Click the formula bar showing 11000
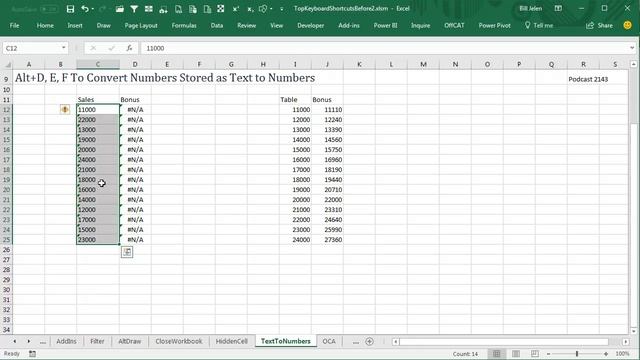The image size is (640, 360). tap(384, 48)
